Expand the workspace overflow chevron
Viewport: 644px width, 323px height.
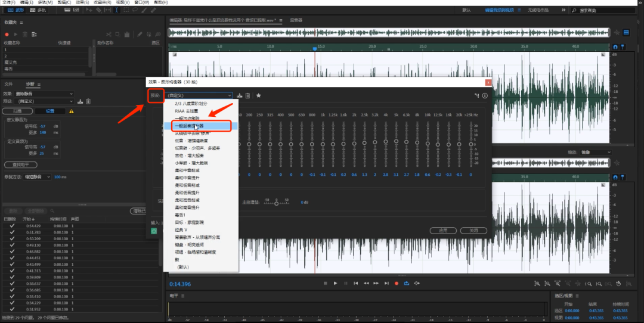563,10
